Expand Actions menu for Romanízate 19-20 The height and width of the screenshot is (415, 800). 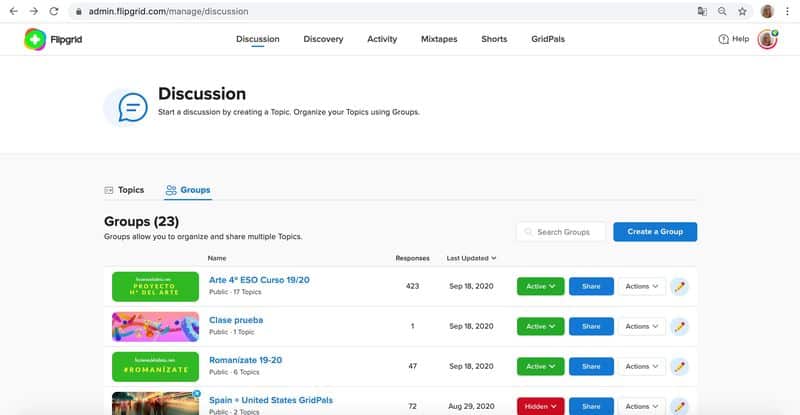[x=642, y=367]
